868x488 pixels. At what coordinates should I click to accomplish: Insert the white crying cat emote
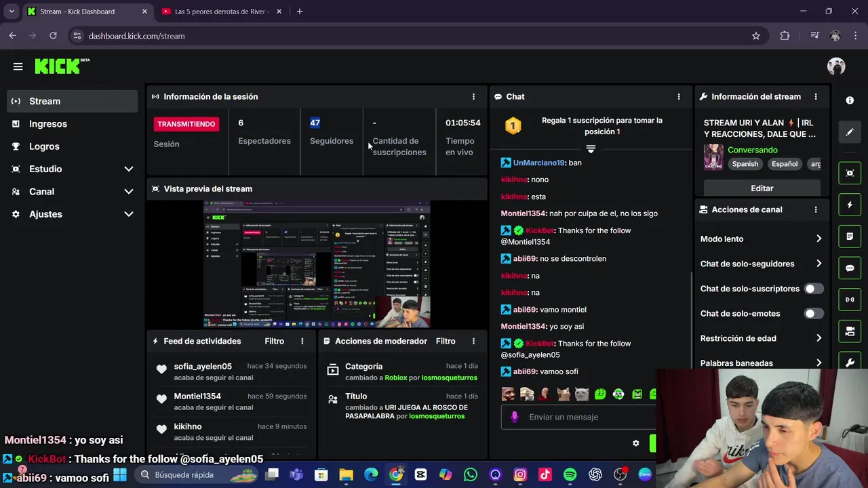(x=581, y=394)
